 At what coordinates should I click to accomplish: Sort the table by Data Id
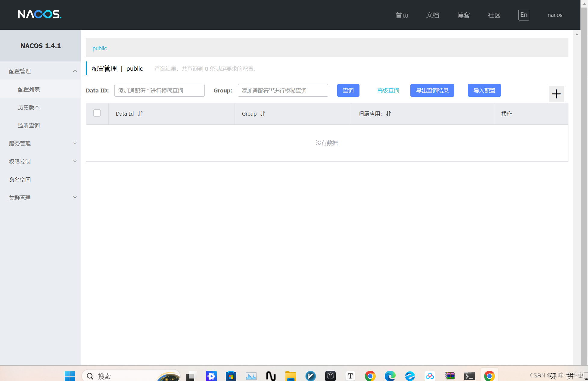[140, 114]
